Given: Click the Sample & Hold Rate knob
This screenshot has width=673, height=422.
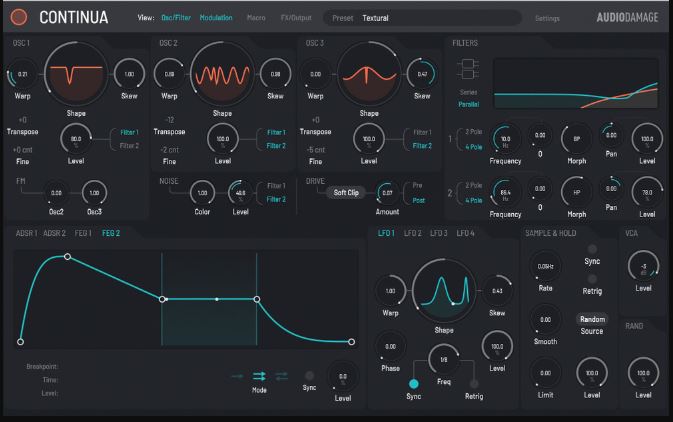Looking at the screenshot, I should tap(545, 266).
